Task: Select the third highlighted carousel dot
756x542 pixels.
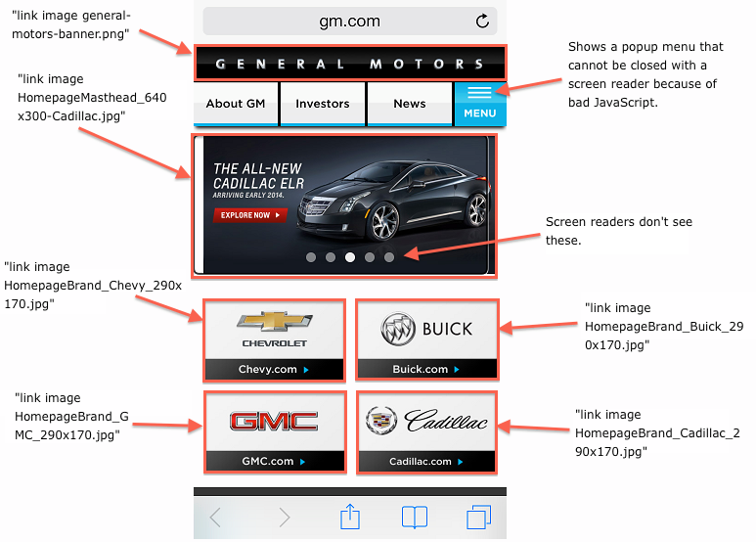Action: (x=350, y=257)
